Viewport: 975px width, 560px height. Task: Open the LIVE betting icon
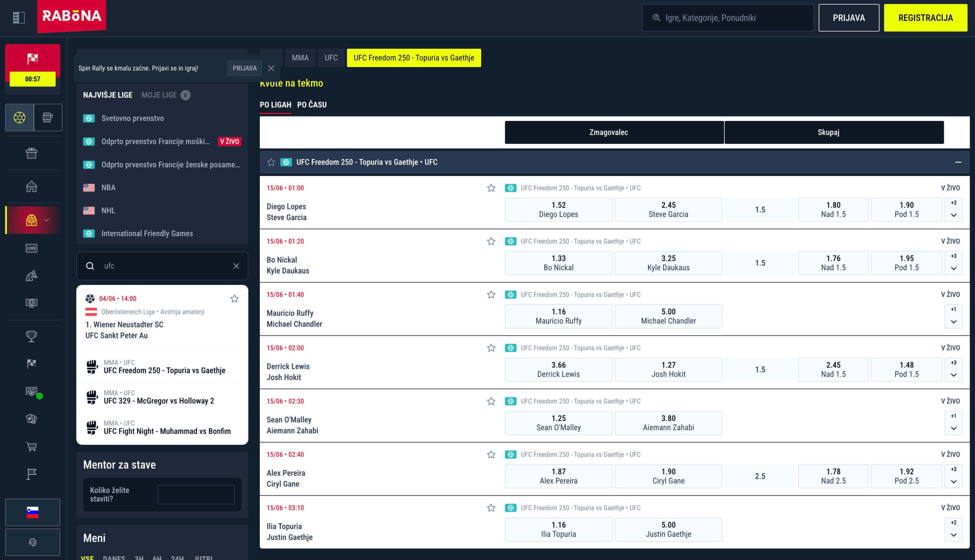(x=32, y=248)
